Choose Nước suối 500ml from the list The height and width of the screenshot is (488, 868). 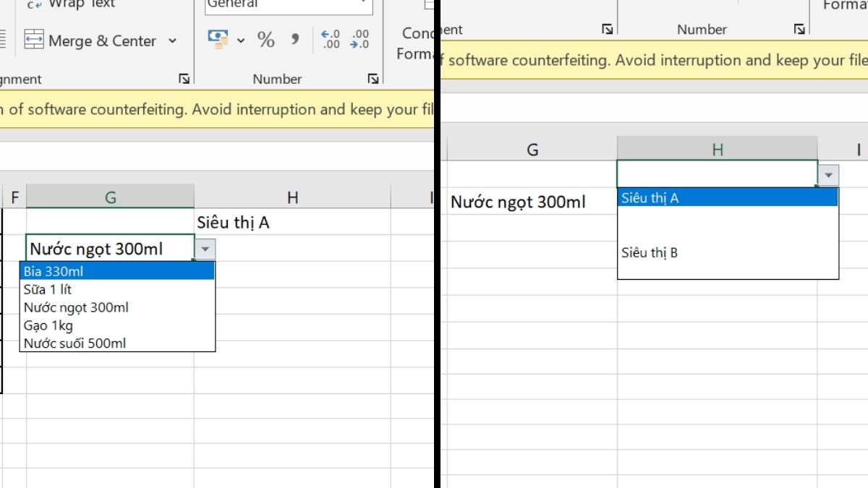click(x=117, y=343)
